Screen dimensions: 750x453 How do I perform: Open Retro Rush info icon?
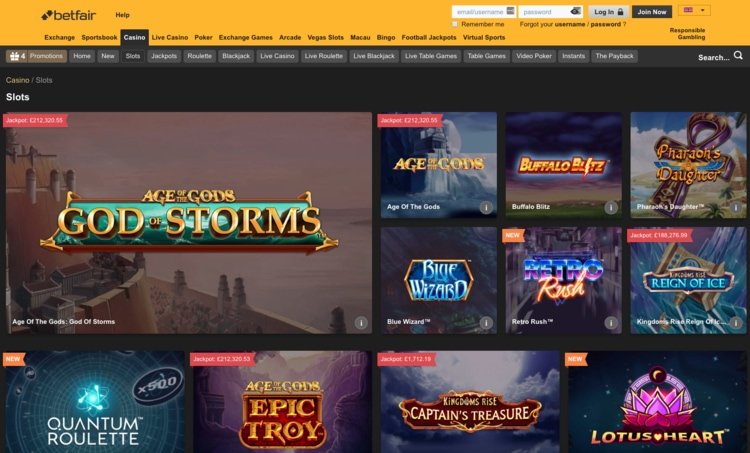tap(611, 323)
